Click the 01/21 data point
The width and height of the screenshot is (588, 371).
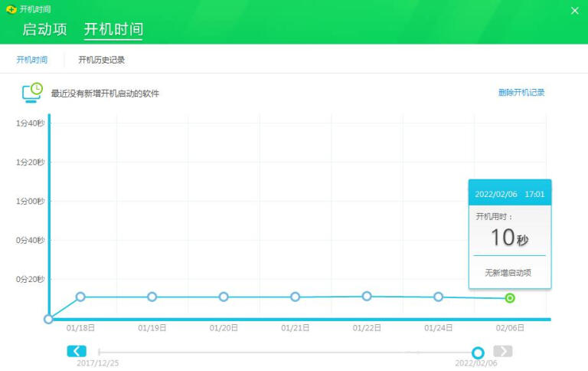[x=295, y=297]
